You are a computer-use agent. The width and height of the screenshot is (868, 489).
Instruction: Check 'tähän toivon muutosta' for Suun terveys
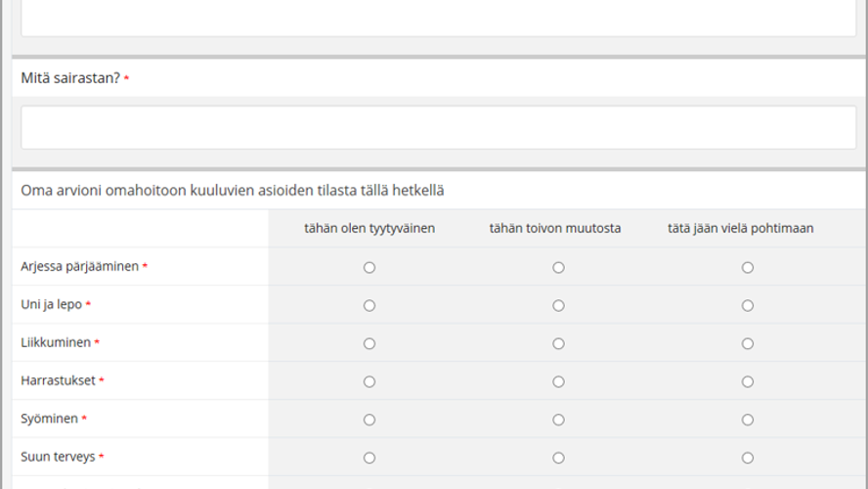click(x=558, y=458)
